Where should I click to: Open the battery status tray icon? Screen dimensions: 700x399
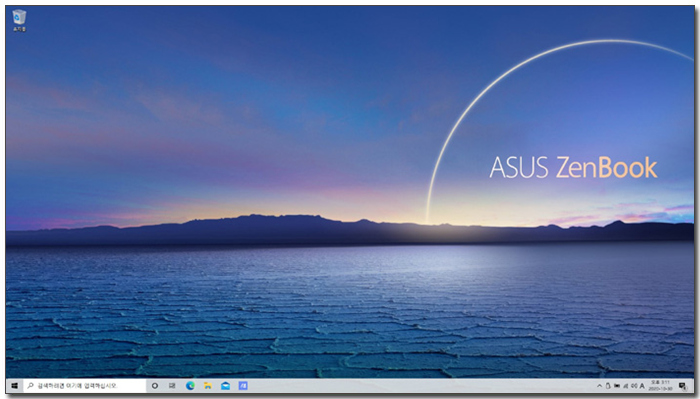(617, 386)
